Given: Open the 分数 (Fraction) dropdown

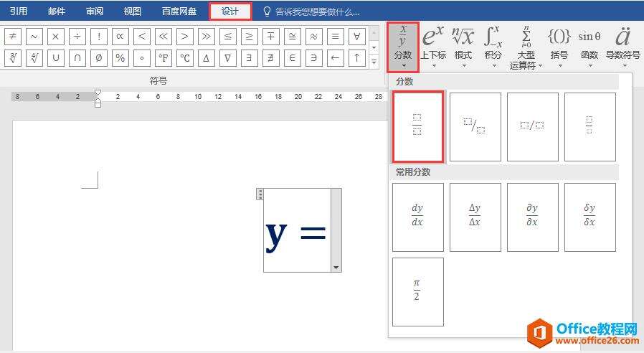Looking at the screenshot, I should click(403, 47).
